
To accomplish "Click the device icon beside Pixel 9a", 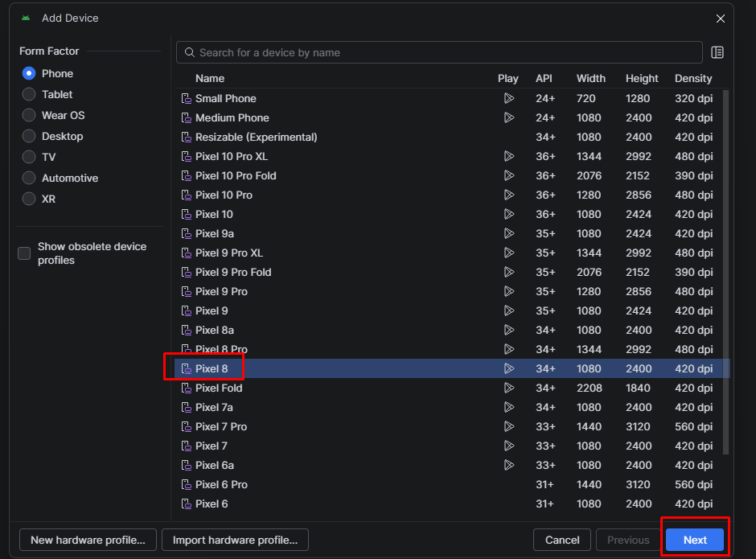I will point(187,233).
